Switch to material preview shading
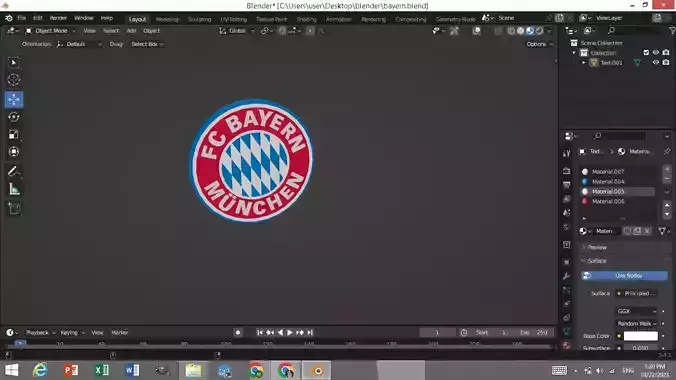676x380 pixels. 530,31
